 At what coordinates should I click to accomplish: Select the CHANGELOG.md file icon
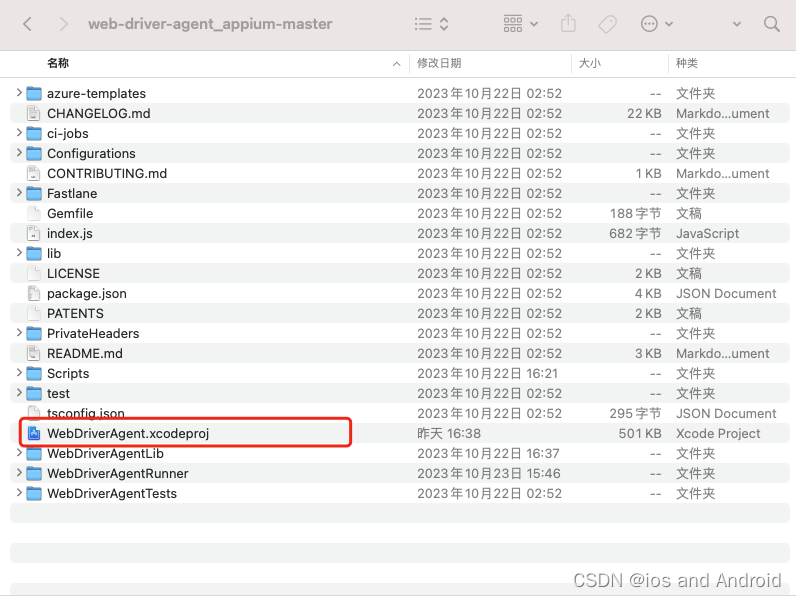(34, 113)
